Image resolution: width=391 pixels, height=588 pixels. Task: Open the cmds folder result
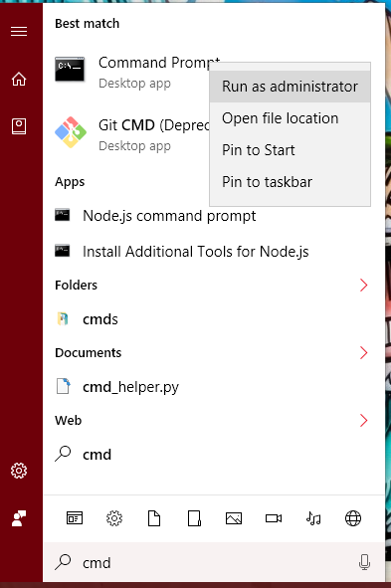214,319
